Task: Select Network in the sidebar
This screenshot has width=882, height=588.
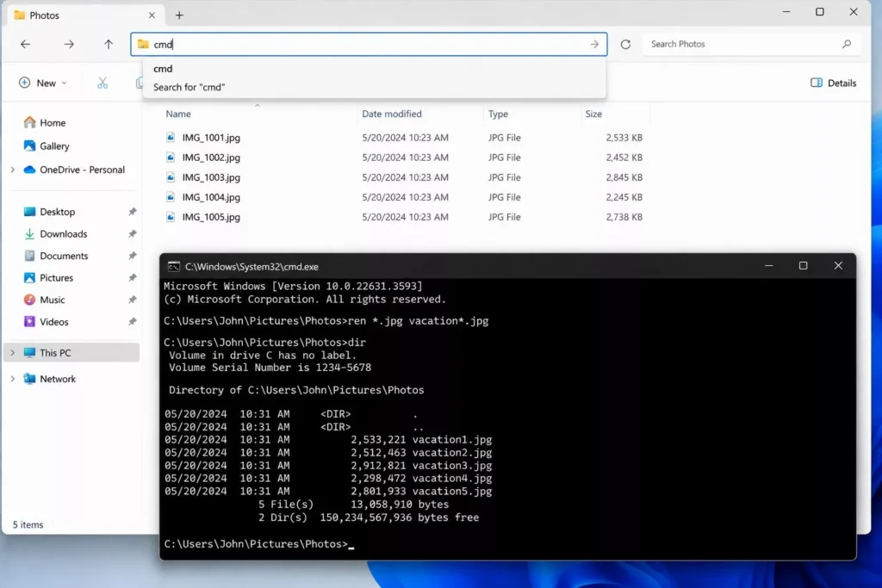Action: [x=49, y=379]
